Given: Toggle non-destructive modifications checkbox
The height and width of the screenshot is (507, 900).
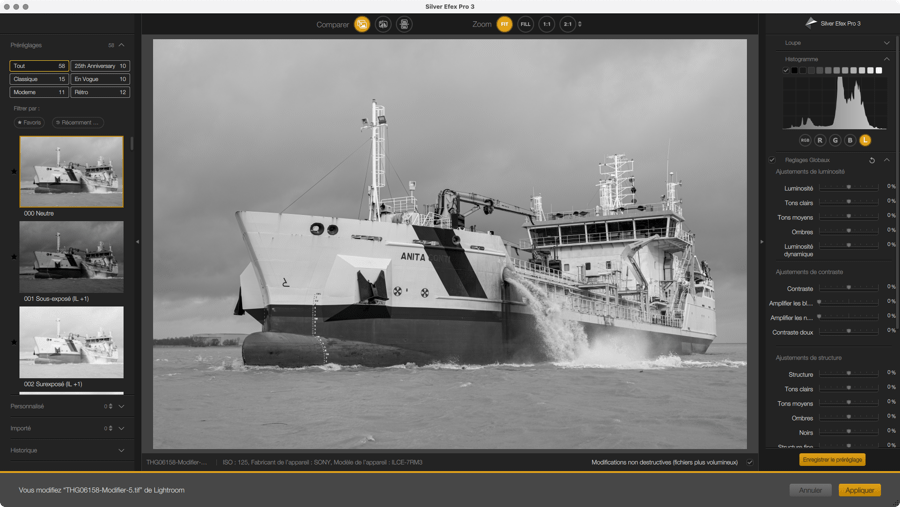Looking at the screenshot, I should (x=750, y=462).
